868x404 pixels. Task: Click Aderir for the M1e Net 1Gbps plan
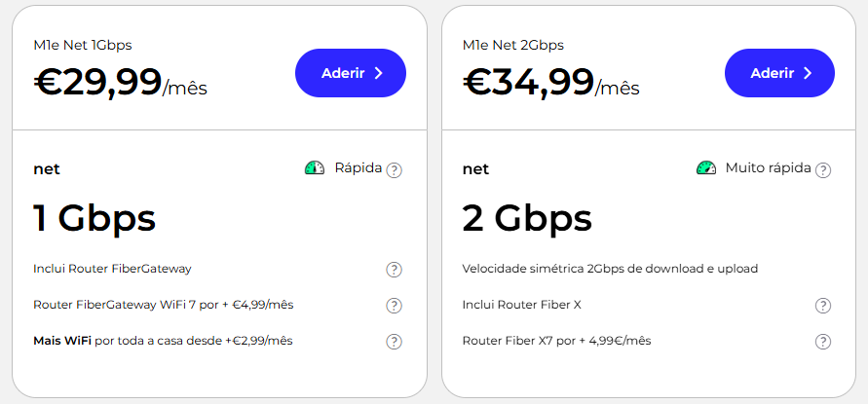pyautogui.click(x=350, y=73)
